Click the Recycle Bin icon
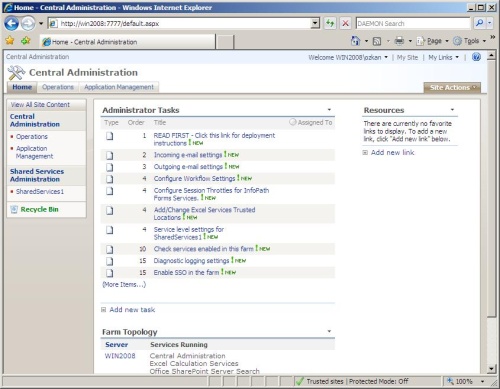 pyautogui.click(x=14, y=209)
